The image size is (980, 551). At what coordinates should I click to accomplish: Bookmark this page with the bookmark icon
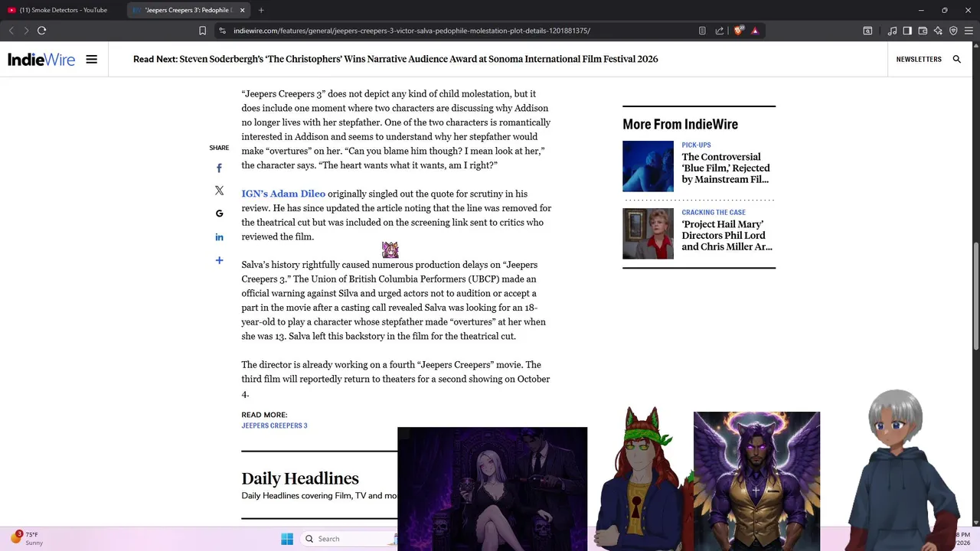(x=202, y=31)
